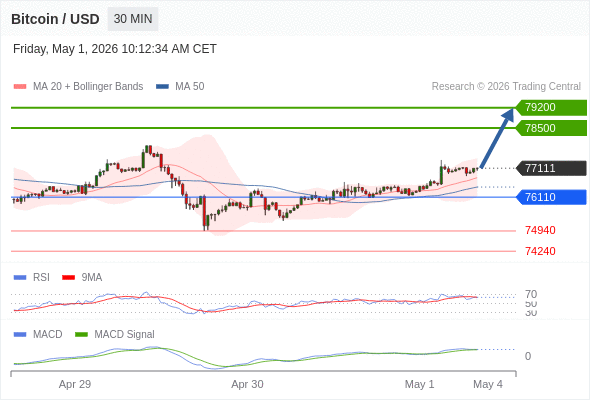This screenshot has width=590, height=400.
Task: Click the May 4 date axis label
Action: pyautogui.click(x=488, y=384)
